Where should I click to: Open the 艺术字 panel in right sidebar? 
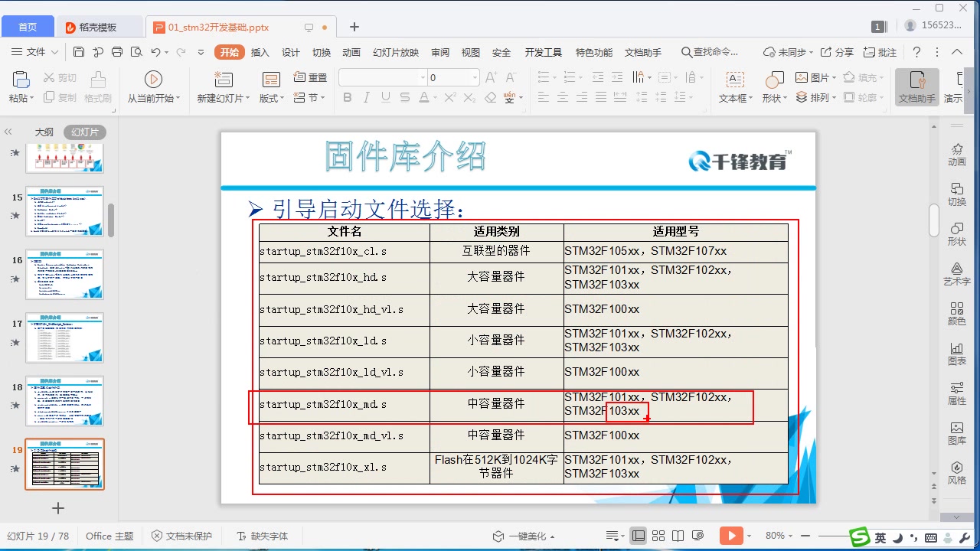[x=956, y=272]
